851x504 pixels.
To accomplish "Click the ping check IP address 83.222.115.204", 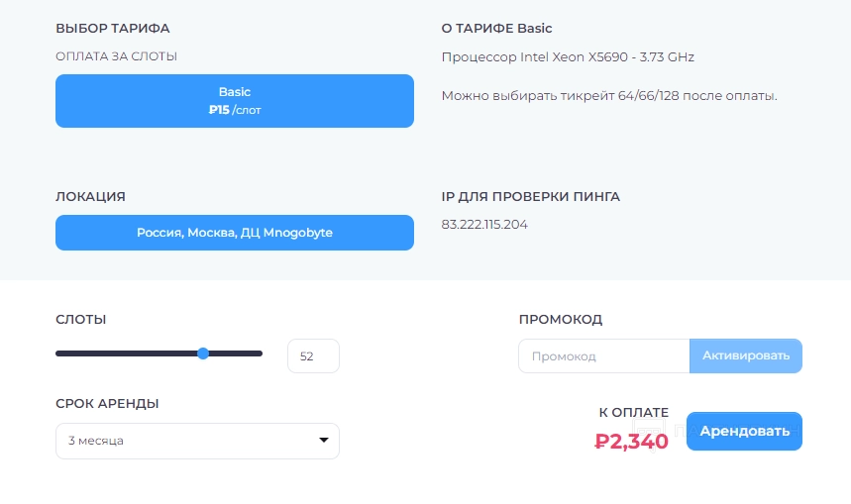I will 484,225.
